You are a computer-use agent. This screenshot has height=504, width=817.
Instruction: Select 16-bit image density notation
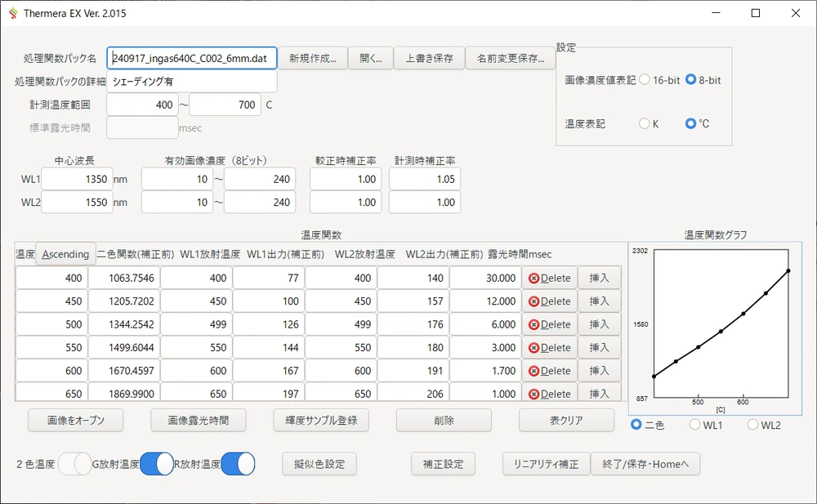[645, 80]
